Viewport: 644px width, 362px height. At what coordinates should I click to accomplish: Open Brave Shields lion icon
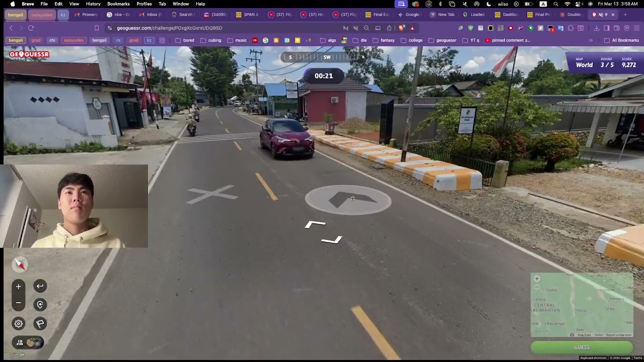(x=401, y=28)
